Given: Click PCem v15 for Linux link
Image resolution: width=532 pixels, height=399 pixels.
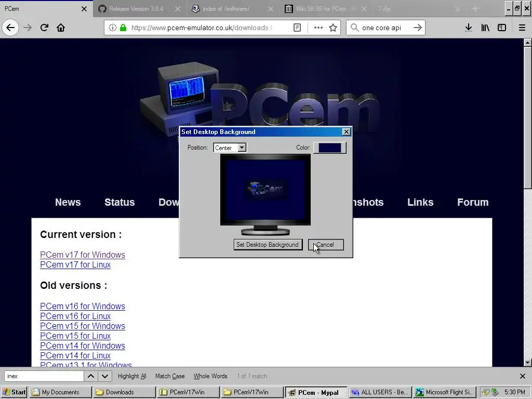Looking at the screenshot, I should (x=75, y=336).
